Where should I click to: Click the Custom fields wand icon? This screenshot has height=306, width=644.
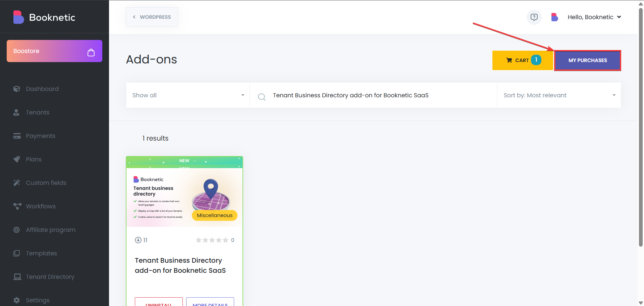coord(17,183)
